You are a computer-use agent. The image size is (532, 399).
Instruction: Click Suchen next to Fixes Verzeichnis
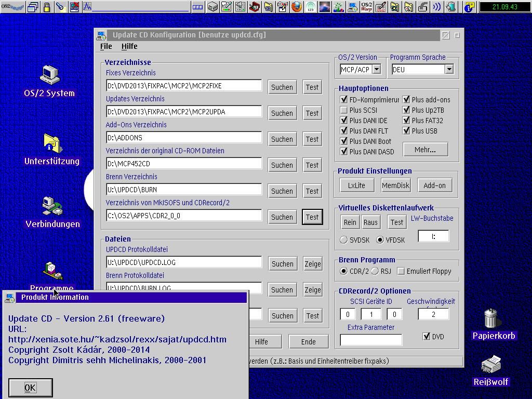coord(282,87)
